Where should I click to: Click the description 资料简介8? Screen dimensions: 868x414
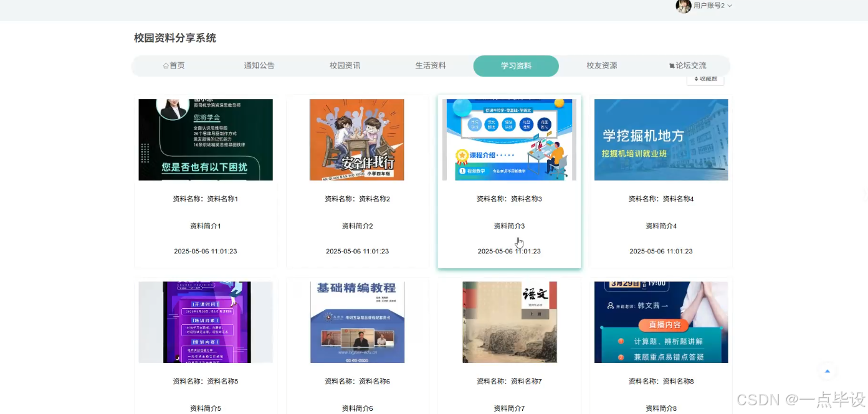tap(661, 408)
